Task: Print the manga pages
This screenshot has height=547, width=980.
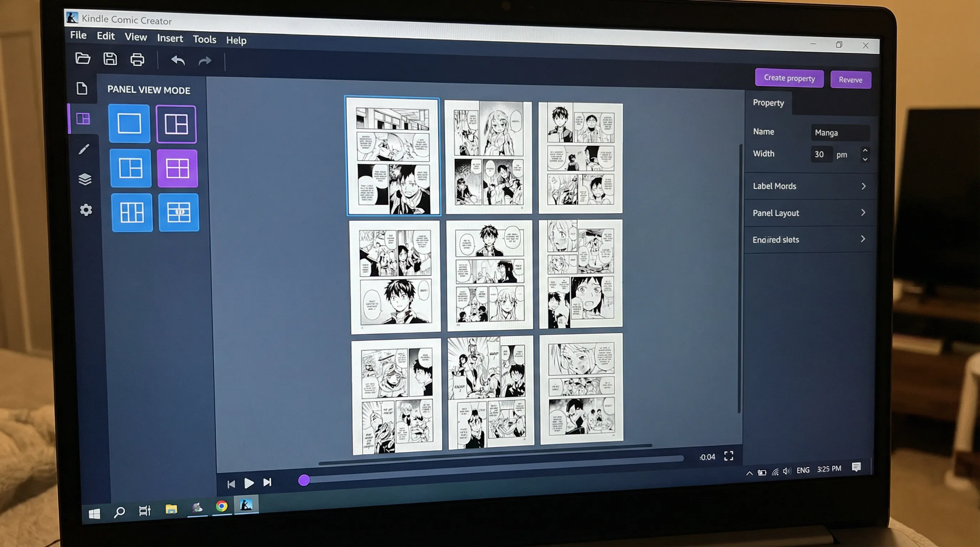Action: click(x=137, y=59)
